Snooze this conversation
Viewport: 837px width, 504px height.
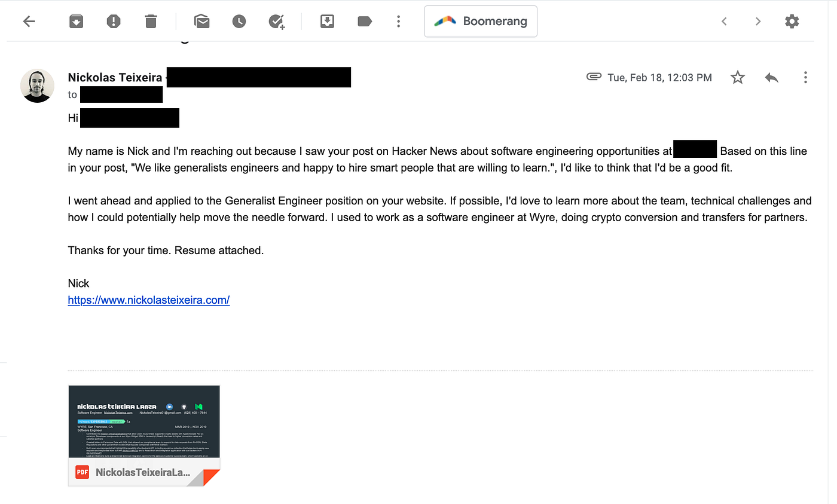239,21
